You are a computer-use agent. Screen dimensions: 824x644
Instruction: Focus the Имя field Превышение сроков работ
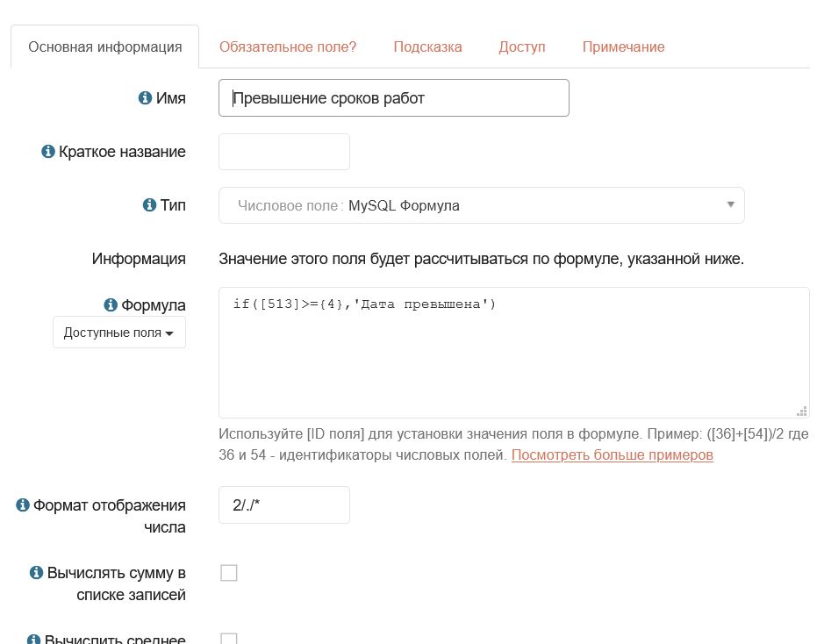[394, 97]
